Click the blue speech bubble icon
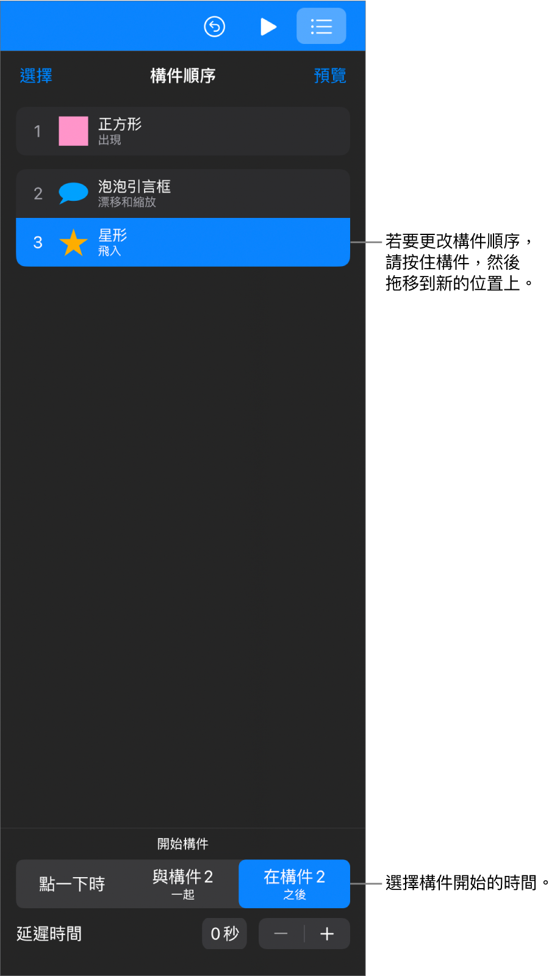560x976 pixels. coord(73,193)
